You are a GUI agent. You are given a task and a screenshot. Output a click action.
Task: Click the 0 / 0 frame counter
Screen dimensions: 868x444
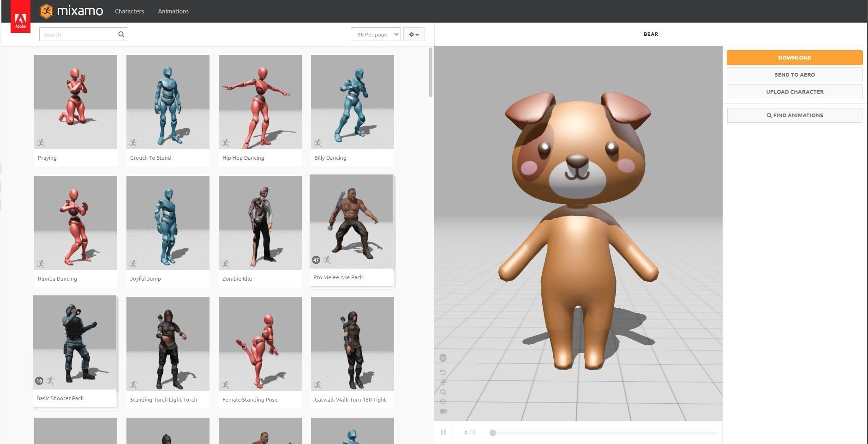pyautogui.click(x=470, y=433)
